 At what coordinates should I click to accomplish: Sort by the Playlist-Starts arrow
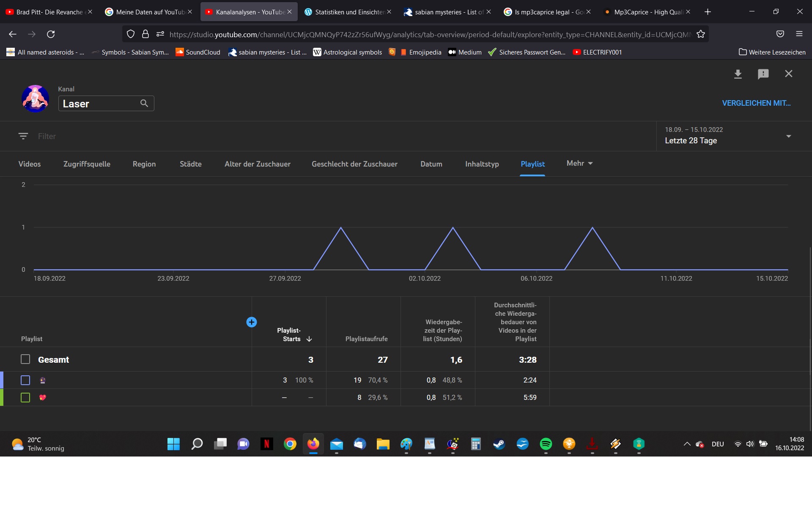[x=309, y=339]
